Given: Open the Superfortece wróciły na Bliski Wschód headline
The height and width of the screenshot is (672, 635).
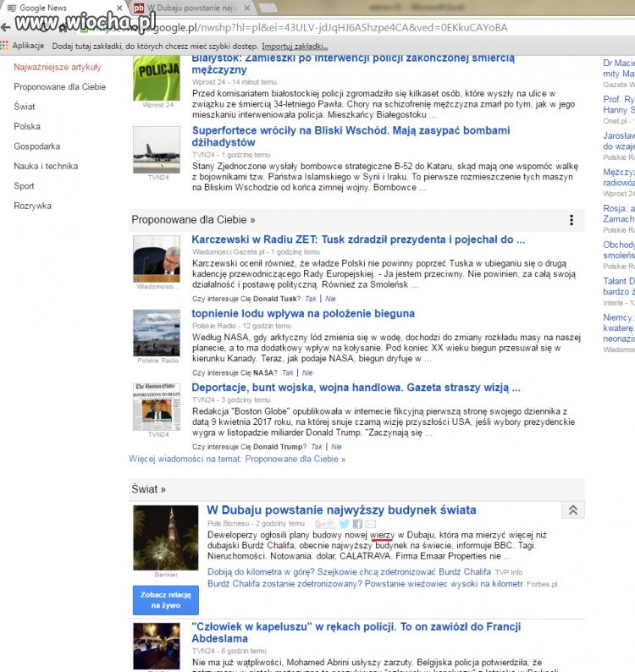Looking at the screenshot, I should click(x=351, y=136).
